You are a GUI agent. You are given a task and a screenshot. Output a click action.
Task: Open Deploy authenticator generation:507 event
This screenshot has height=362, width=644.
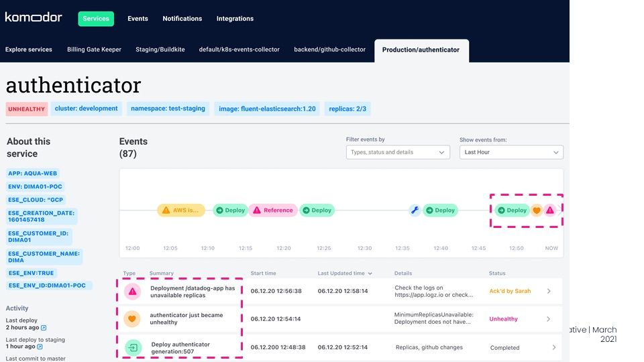(x=180, y=348)
